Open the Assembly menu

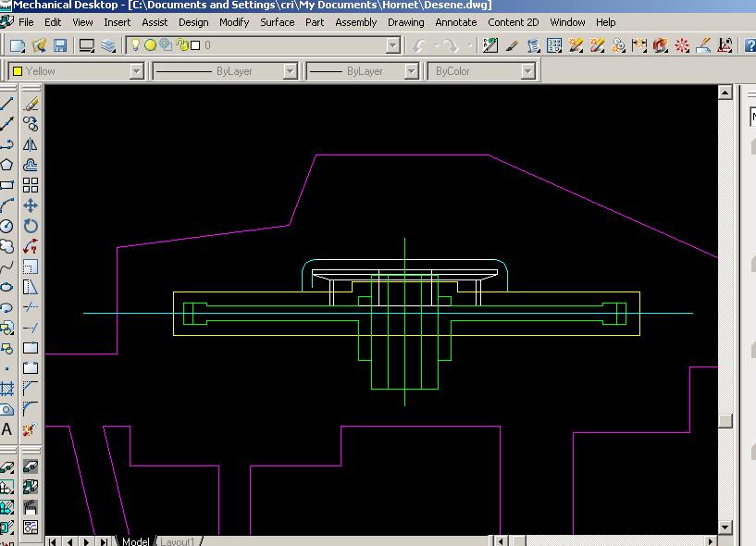(356, 22)
